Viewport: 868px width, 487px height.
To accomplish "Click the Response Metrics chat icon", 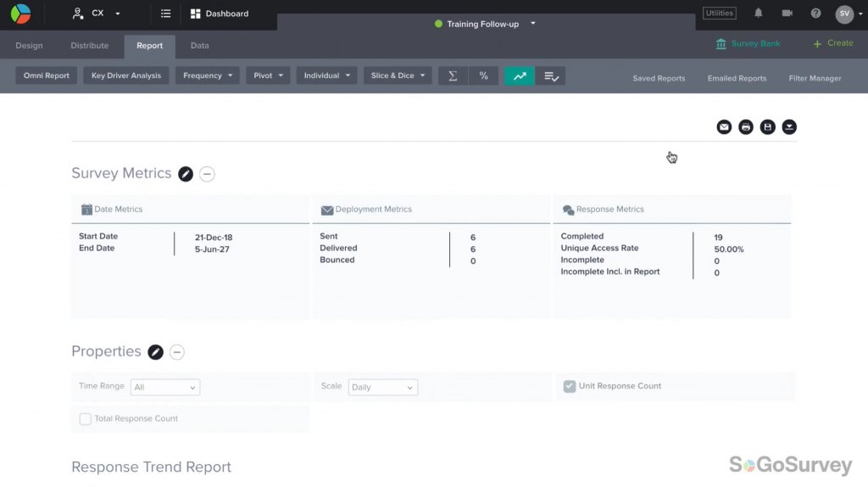I will [x=568, y=210].
